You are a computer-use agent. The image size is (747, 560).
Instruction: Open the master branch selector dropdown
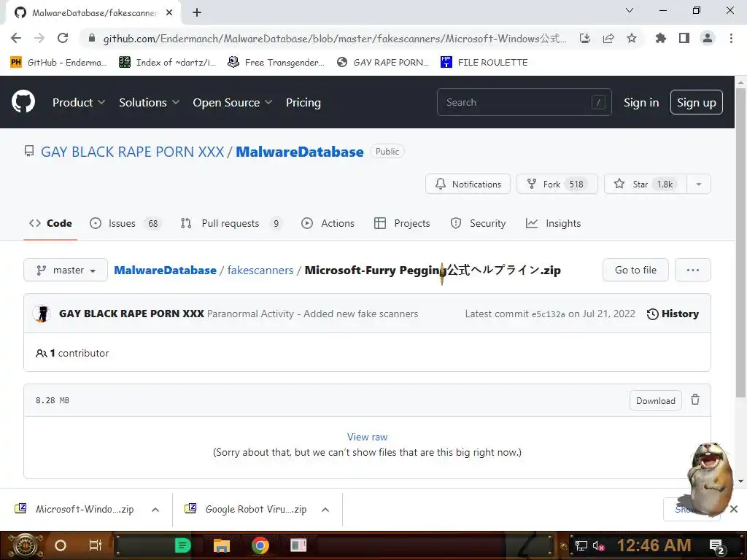coord(66,270)
